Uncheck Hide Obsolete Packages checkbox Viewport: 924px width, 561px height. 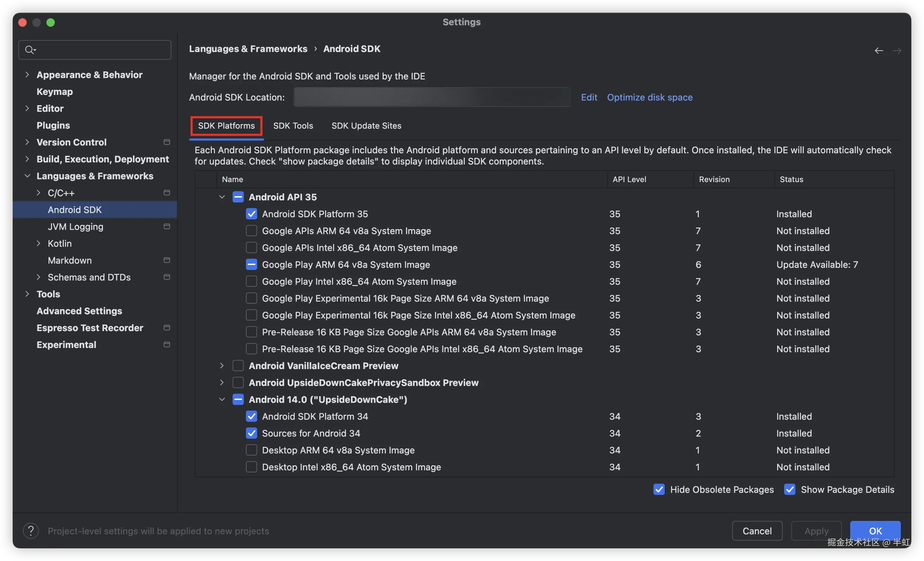(x=659, y=489)
